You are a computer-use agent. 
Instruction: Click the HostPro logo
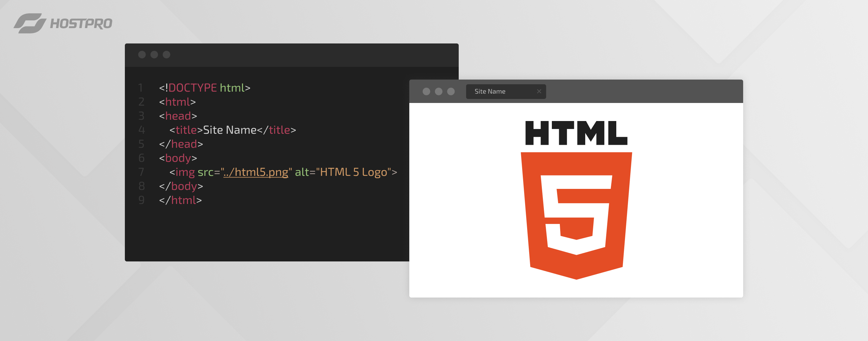(63, 23)
